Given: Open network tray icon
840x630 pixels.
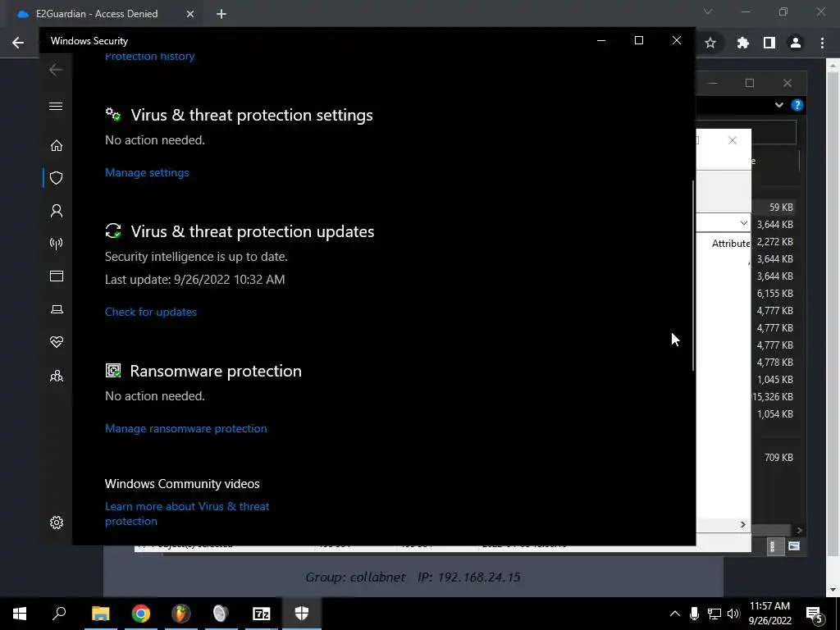Looking at the screenshot, I should [714, 614].
